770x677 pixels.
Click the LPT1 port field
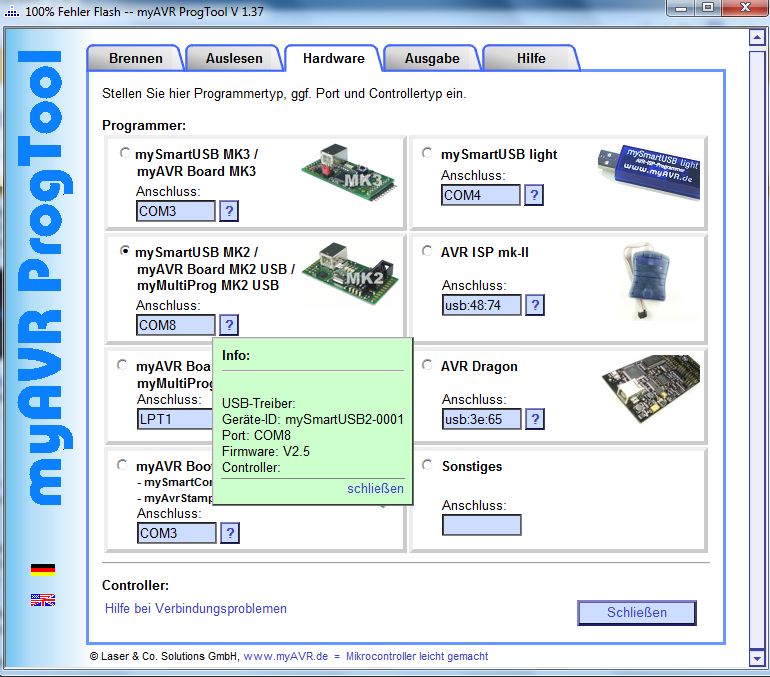(x=175, y=419)
